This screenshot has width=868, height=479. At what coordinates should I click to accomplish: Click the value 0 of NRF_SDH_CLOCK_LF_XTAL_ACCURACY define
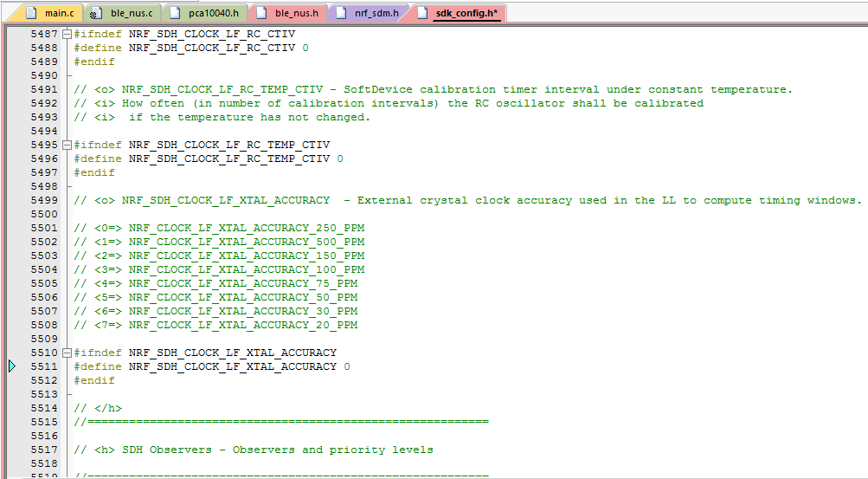click(347, 366)
